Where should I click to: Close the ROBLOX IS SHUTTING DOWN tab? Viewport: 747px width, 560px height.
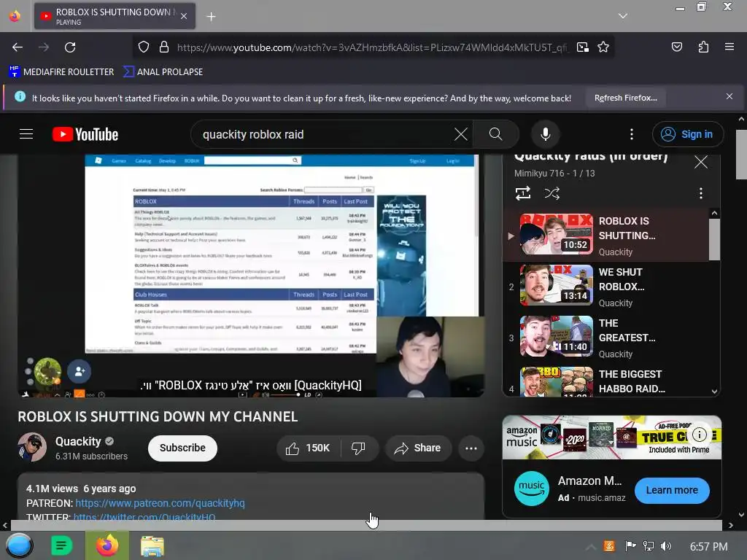pos(184,16)
